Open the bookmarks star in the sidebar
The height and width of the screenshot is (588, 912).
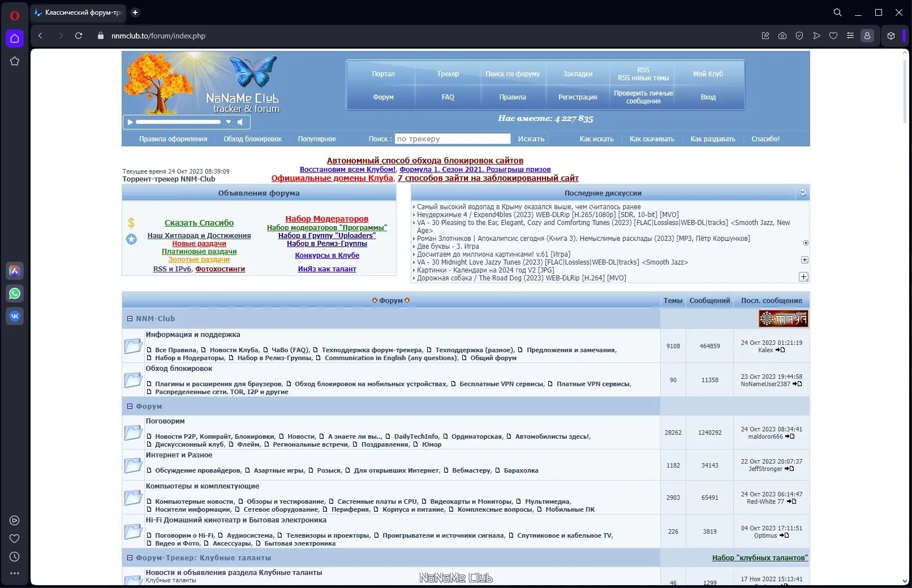tap(15, 61)
